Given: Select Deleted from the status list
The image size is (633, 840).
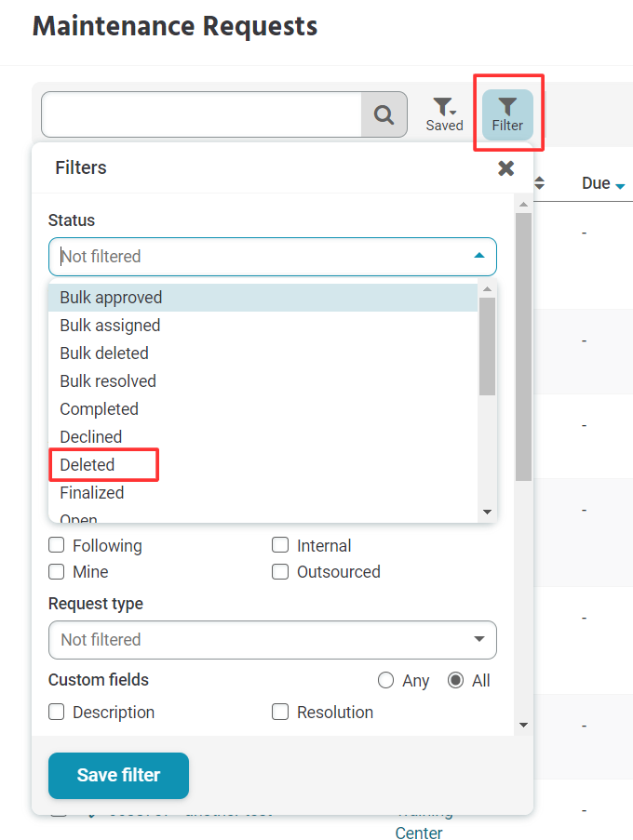Looking at the screenshot, I should [x=88, y=464].
